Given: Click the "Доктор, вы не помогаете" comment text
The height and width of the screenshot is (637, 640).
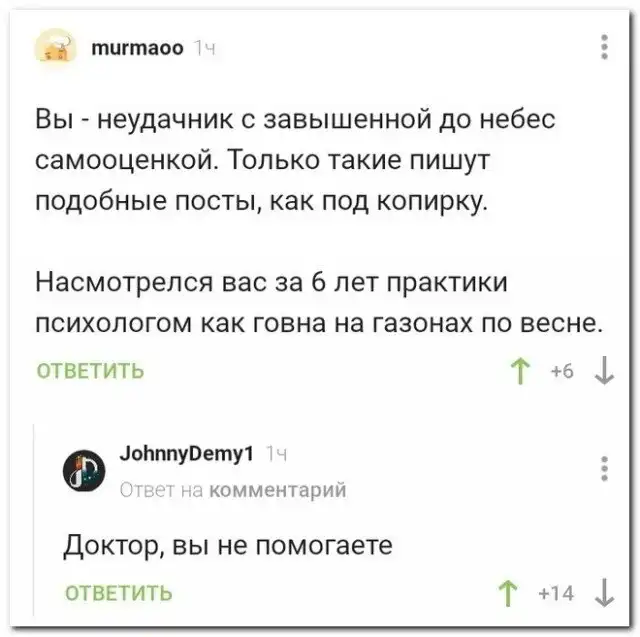Looking at the screenshot, I should click(228, 545).
